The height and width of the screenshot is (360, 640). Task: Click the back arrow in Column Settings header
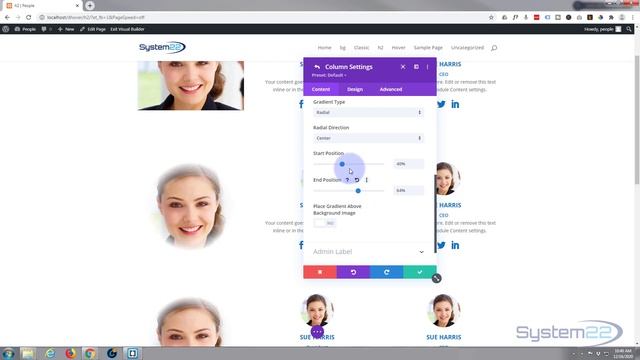[x=317, y=67]
